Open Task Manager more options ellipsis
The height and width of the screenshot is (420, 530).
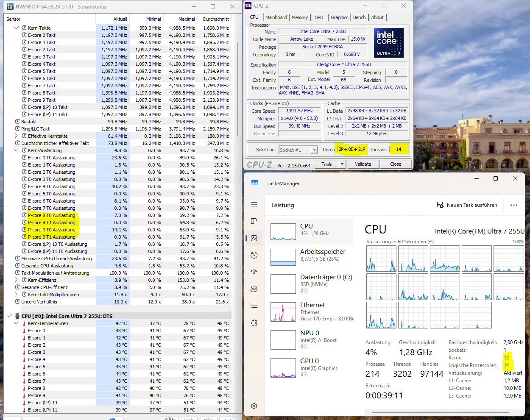(x=514, y=205)
